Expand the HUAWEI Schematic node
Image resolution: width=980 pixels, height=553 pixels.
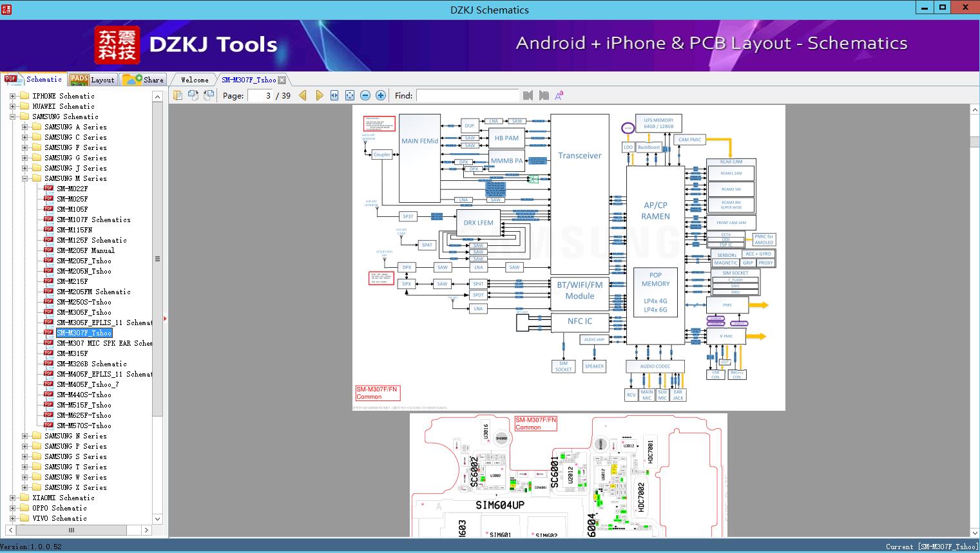pos(12,106)
